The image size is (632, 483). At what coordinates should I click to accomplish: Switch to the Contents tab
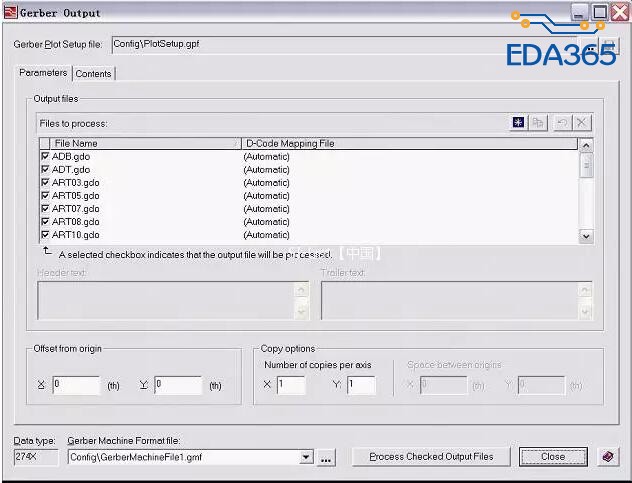[94, 74]
